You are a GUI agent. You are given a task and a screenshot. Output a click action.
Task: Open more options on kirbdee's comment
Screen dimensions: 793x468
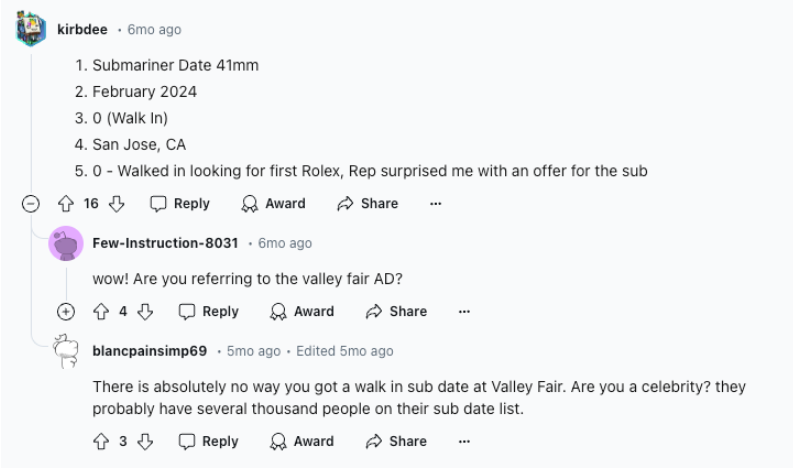pyautogui.click(x=435, y=204)
